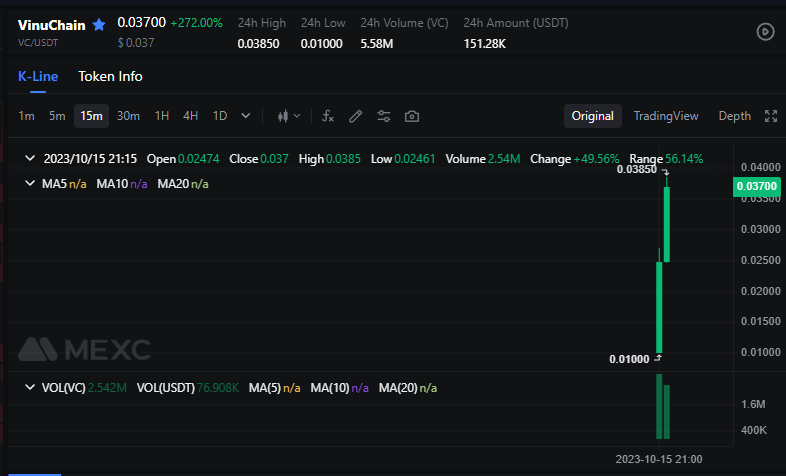Select the 15m timeframe
The image size is (786, 476).
pyautogui.click(x=91, y=116)
